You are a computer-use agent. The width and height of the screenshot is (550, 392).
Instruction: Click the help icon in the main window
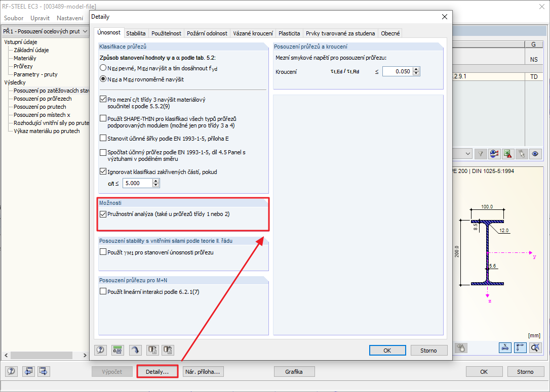(x=11, y=371)
